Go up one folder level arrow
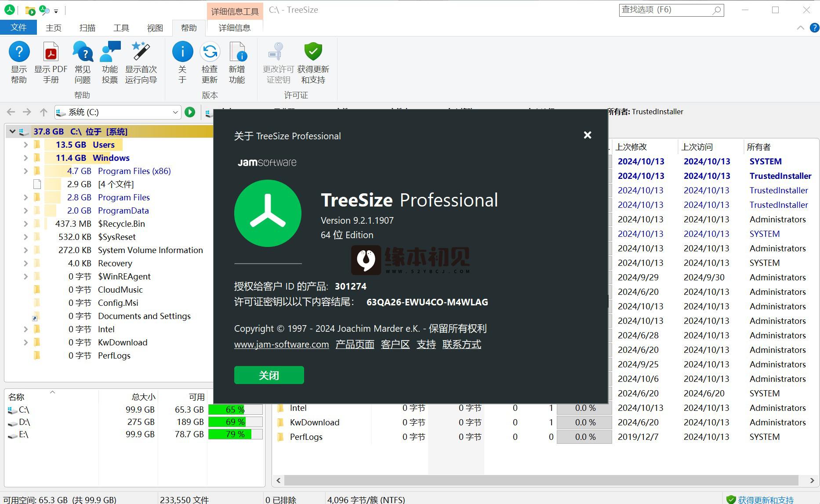The height and width of the screenshot is (504, 820). coord(44,112)
